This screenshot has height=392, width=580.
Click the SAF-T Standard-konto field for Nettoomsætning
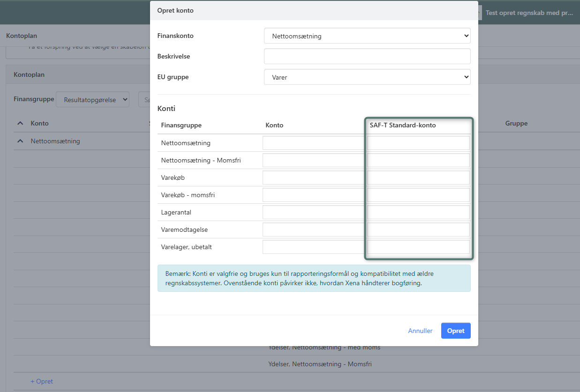(418, 143)
